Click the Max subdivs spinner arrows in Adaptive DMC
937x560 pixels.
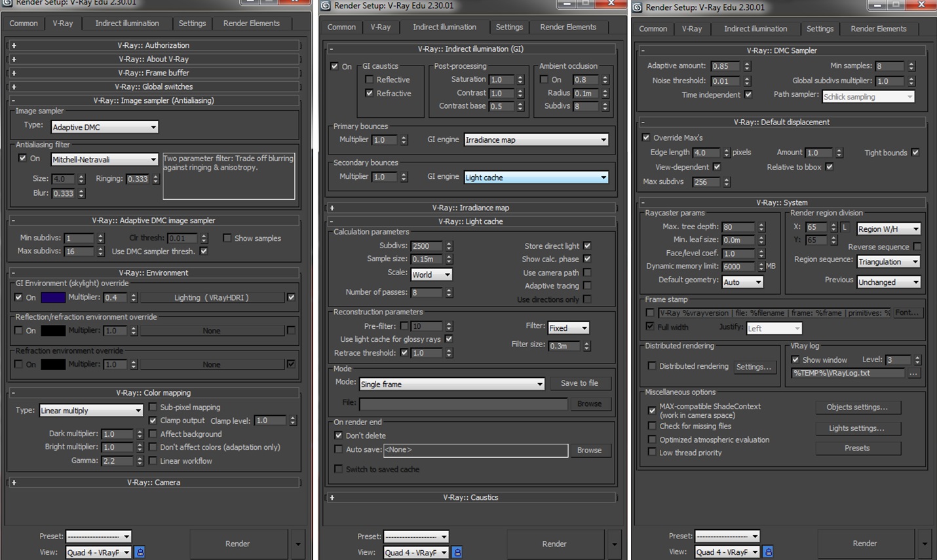tap(100, 251)
